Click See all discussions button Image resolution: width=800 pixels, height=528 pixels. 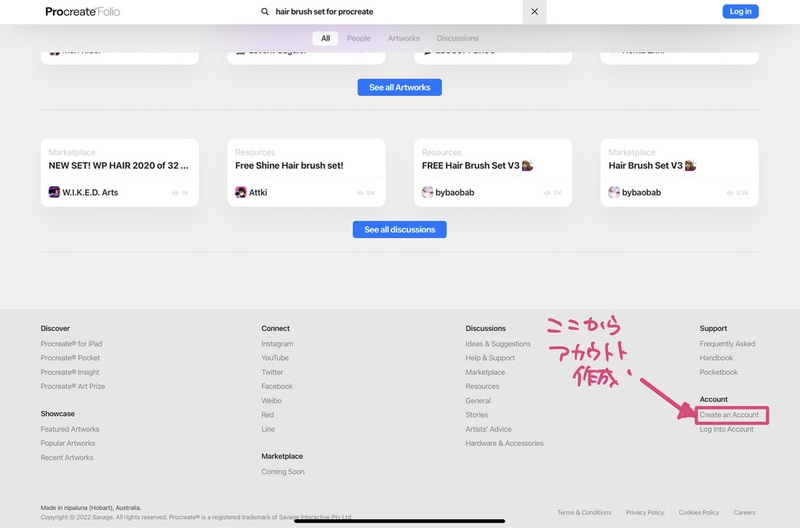pos(399,230)
